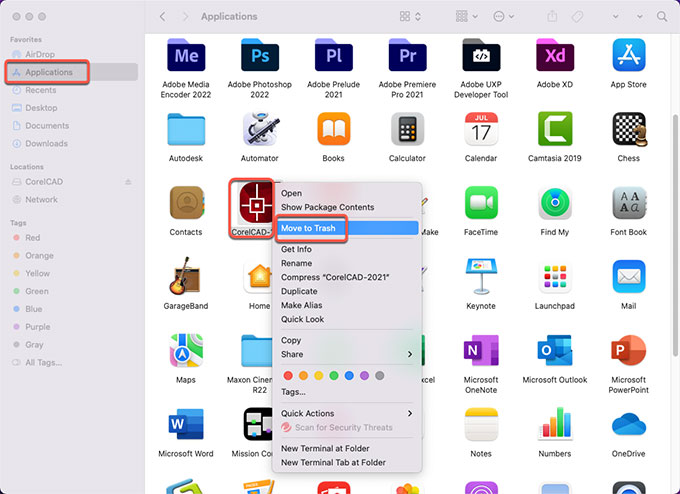Viewport: 680px width, 494px height.
Task: Select Get Info from context menu
Action: coord(347,249)
